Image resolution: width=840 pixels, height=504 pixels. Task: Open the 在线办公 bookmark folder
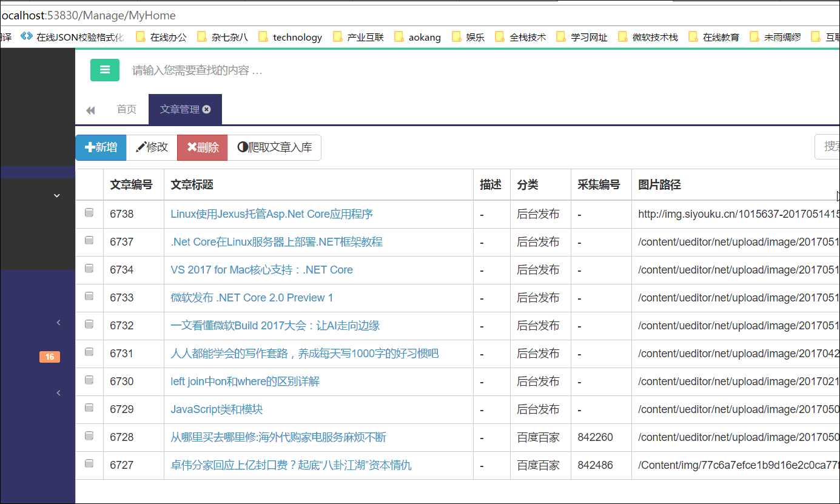pyautogui.click(x=161, y=37)
